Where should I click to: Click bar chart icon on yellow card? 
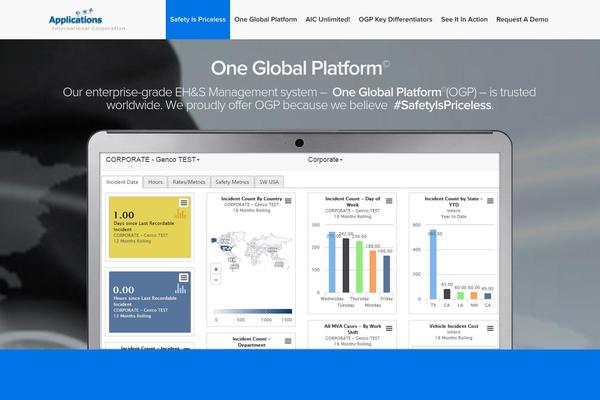coord(181,214)
